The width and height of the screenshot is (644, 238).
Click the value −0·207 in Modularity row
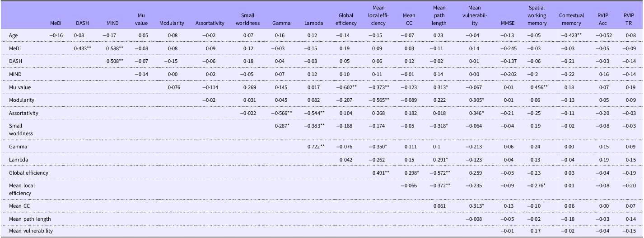pos(345,99)
